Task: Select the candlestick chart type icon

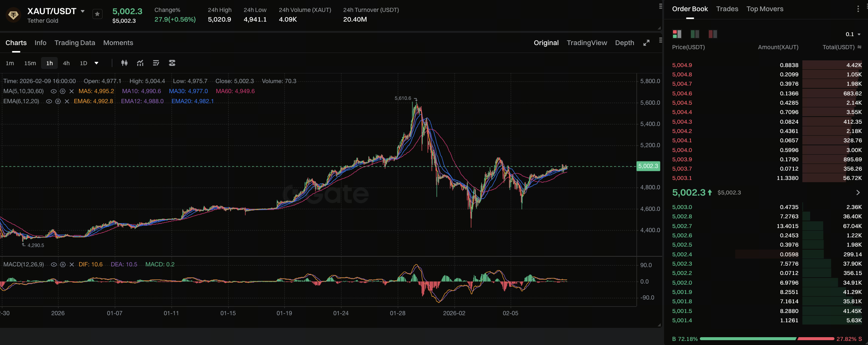Action: [x=125, y=63]
